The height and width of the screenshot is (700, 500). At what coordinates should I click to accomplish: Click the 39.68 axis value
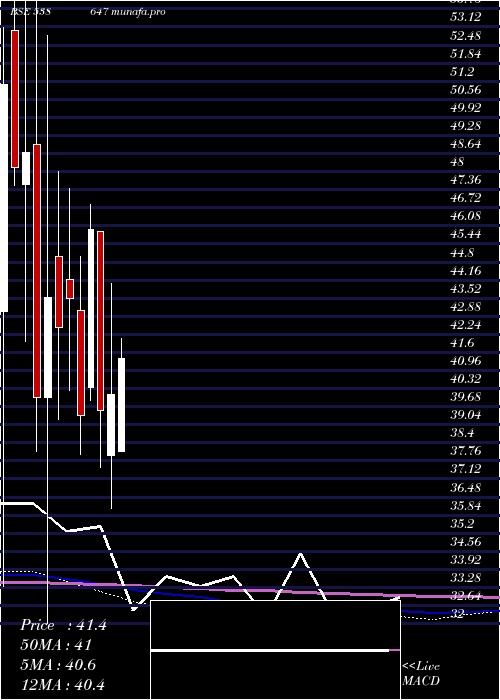(466, 397)
